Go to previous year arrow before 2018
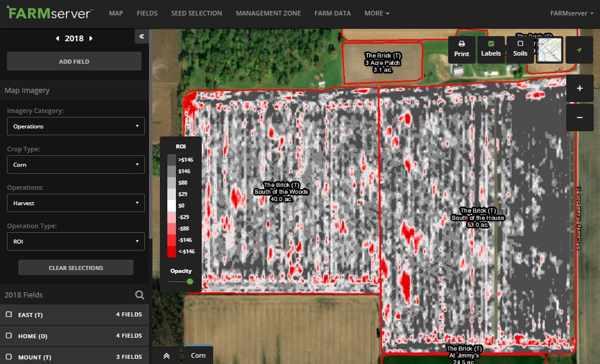 click(57, 38)
